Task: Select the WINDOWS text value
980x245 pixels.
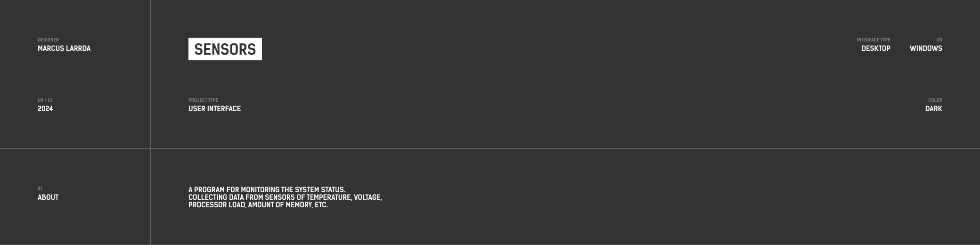Action: [x=925, y=49]
